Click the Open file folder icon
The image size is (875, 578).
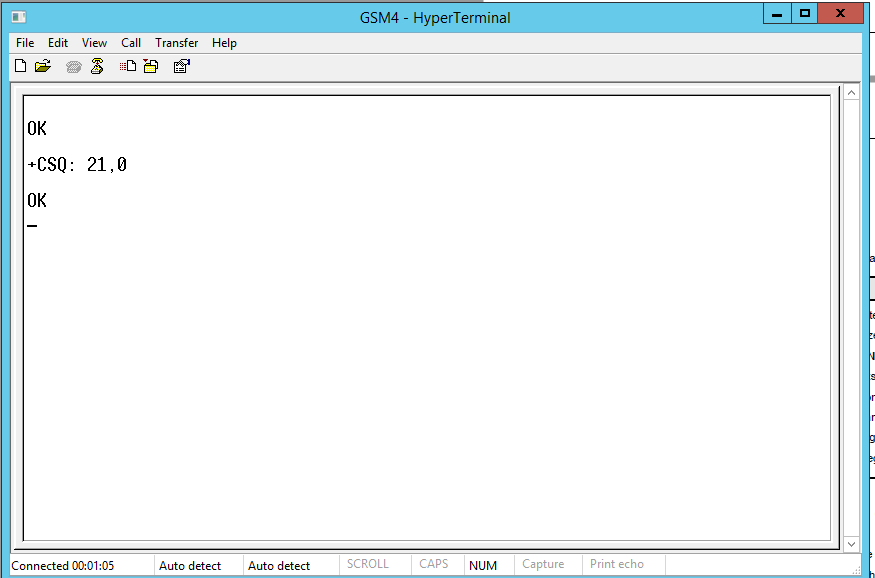coord(42,67)
